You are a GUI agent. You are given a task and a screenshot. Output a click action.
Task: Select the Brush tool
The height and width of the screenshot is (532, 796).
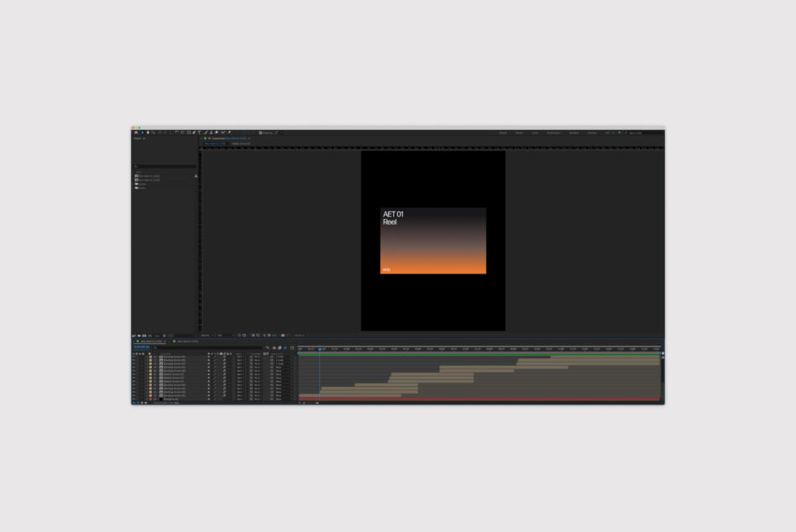[205, 133]
